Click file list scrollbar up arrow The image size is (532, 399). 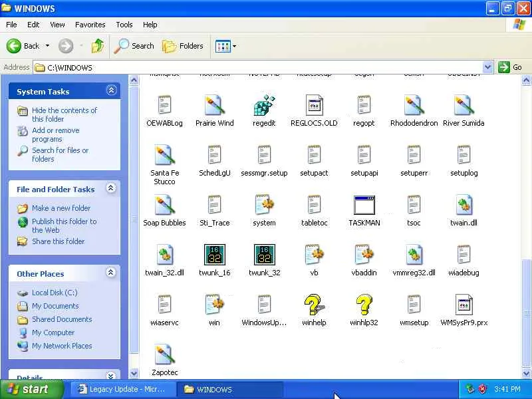coord(526,80)
